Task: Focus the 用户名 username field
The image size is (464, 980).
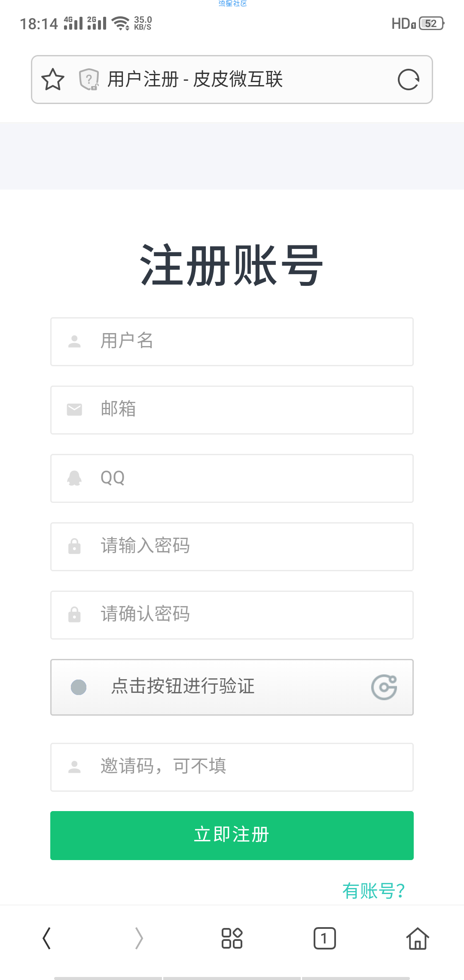Action: tap(232, 342)
